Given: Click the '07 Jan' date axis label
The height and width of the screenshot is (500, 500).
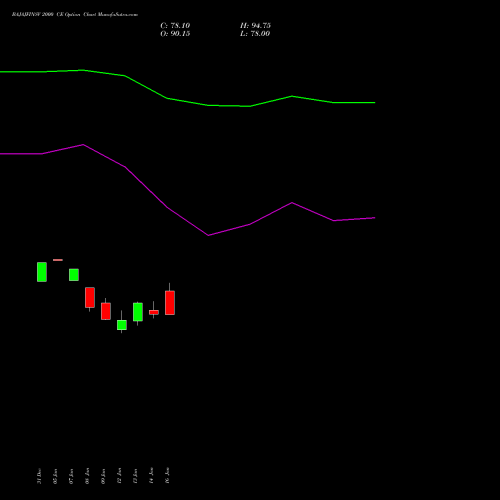Looking at the screenshot, I should click(x=71, y=476).
